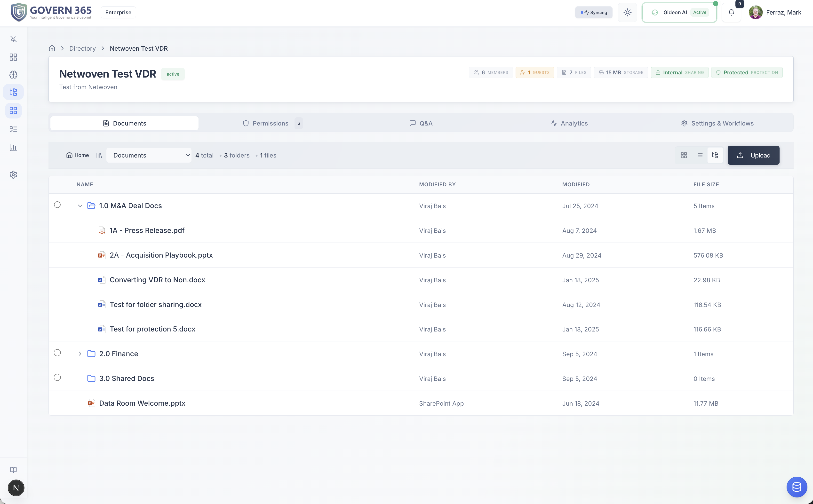Viewport: 813px width, 504px height.
Task: Select the 2.0 Finance folder radio button
Action: point(57,353)
